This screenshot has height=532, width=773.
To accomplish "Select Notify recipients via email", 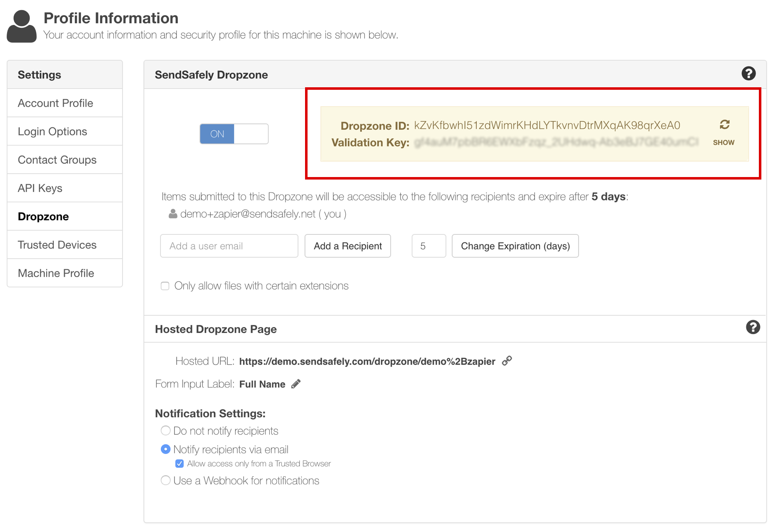I will click(x=165, y=449).
